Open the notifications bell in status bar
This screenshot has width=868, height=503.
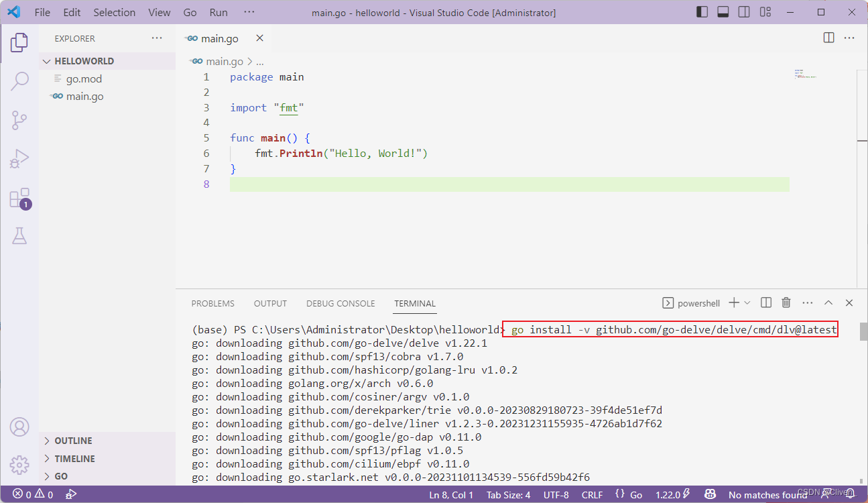[x=850, y=495]
